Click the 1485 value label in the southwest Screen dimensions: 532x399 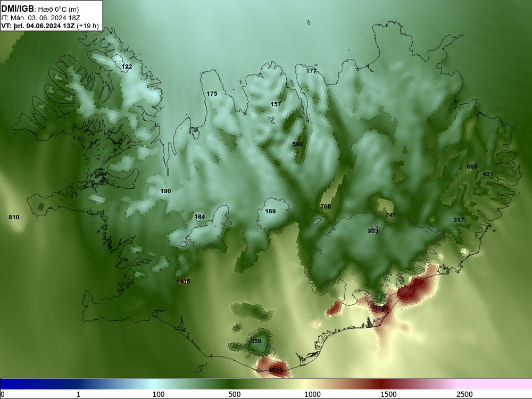click(183, 281)
